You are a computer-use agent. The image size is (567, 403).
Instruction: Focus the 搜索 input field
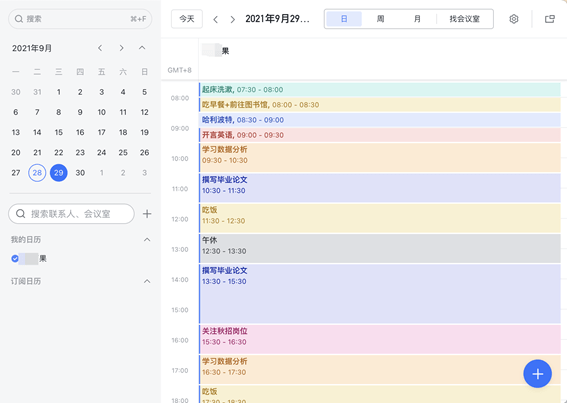[80, 19]
